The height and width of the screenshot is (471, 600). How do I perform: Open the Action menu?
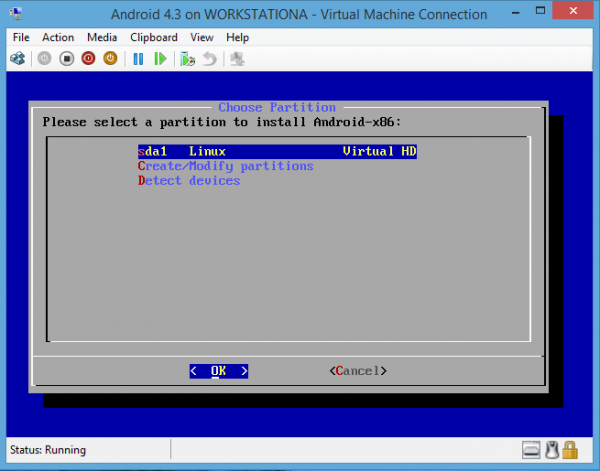click(58, 37)
